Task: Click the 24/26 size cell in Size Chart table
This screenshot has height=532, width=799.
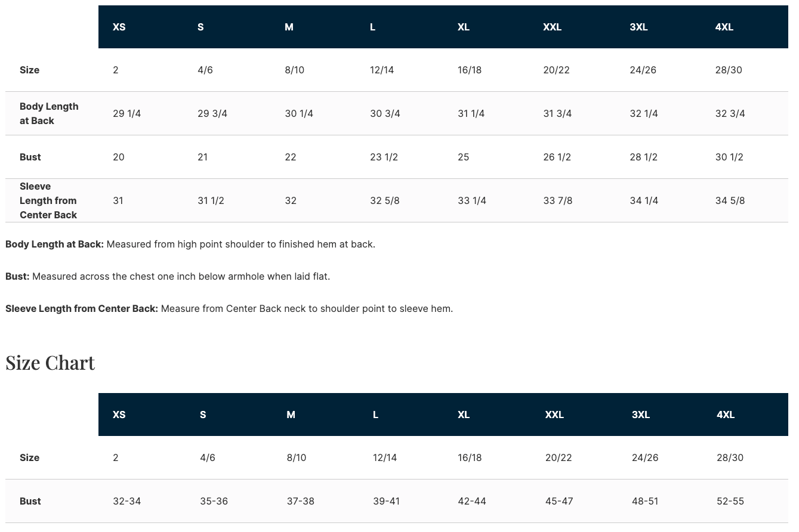Action: [644, 457]
